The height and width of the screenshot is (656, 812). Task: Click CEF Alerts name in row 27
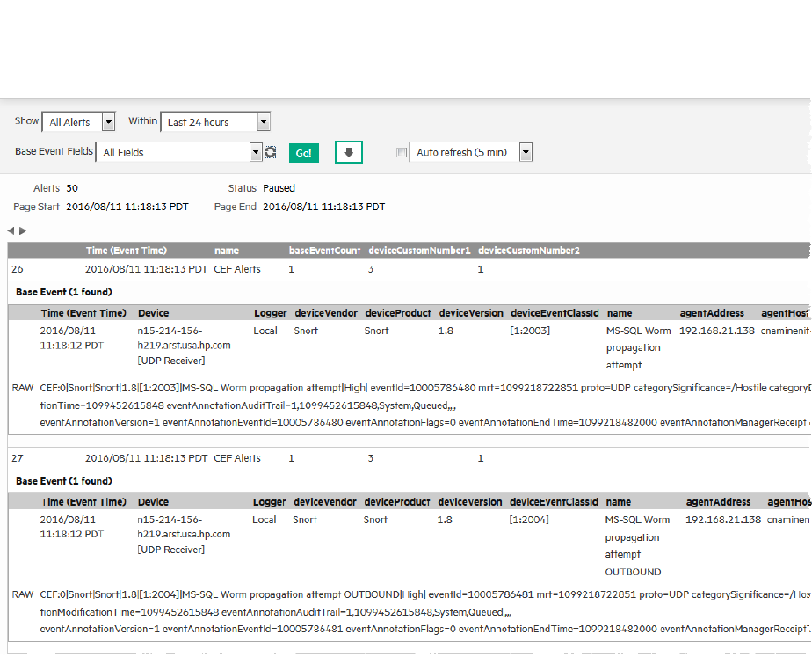tap(237, 458)
